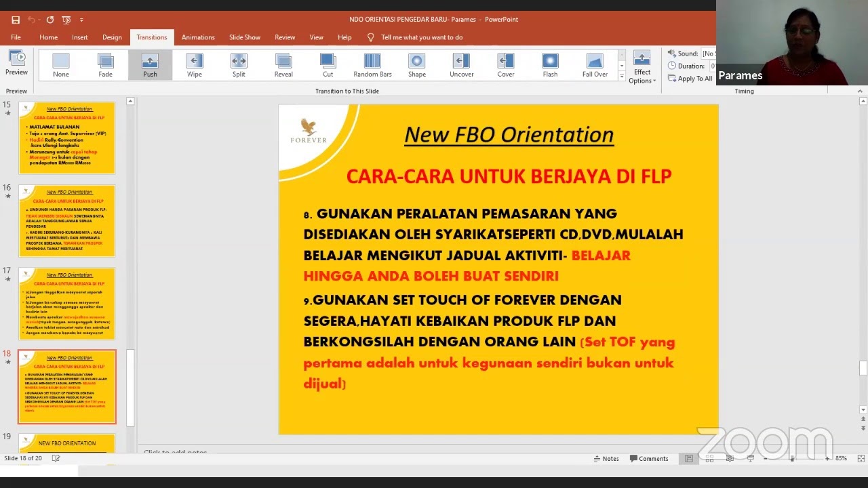Apply the Uncover transition
Viewport: 868px width, 488px height.
462,66
